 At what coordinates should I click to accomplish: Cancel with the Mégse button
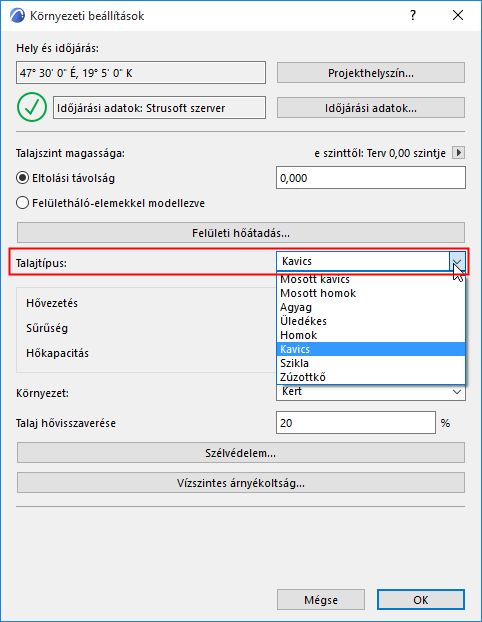coord(321,600)
